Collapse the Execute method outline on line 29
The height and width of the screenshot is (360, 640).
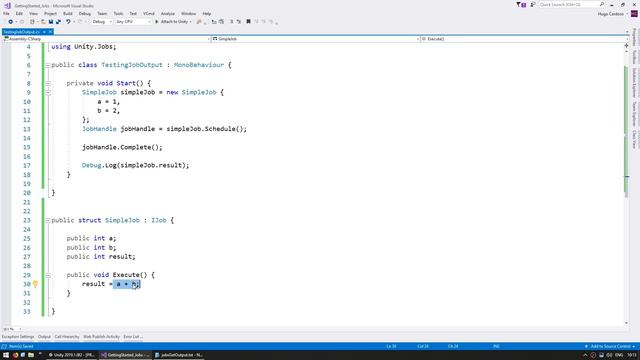48,275
